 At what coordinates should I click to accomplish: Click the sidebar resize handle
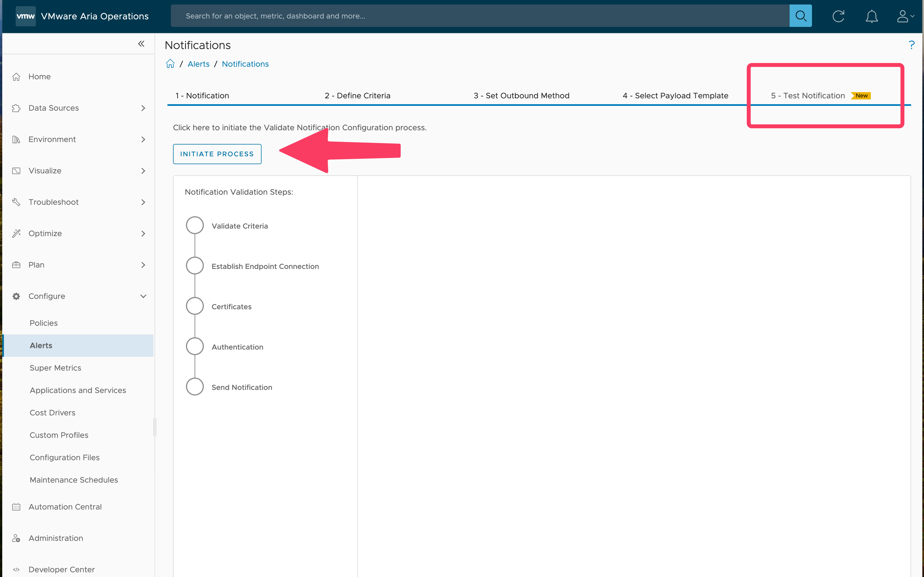click(x=155, y=427)
